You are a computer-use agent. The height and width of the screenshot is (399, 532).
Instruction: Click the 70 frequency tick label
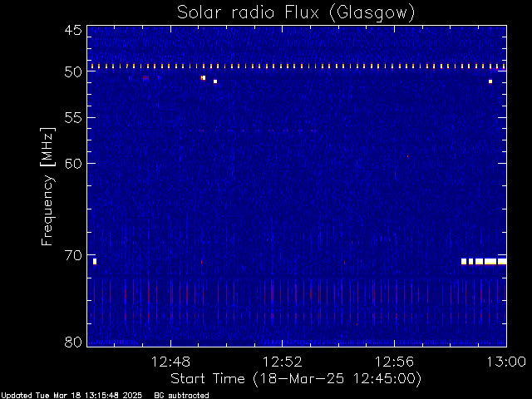tap(73, 255)
